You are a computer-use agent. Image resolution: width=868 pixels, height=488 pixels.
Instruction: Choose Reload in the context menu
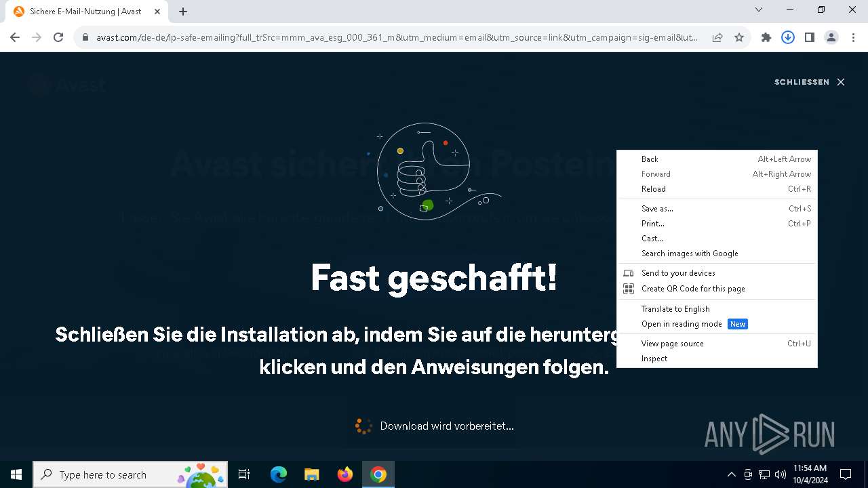[x=717, y=189]
